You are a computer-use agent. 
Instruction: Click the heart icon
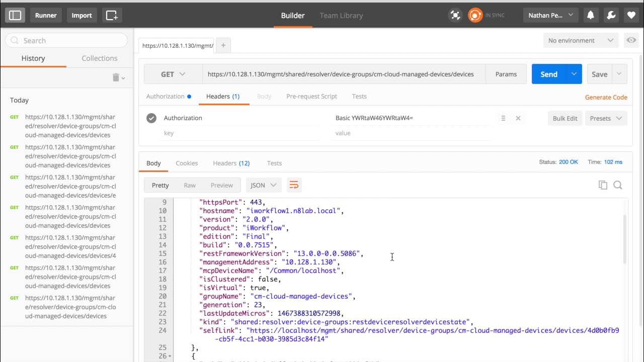pos(631,15)
